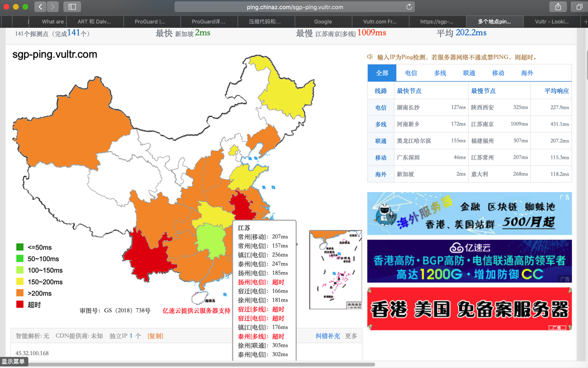Add a new tab with plus button

point(585,21)
